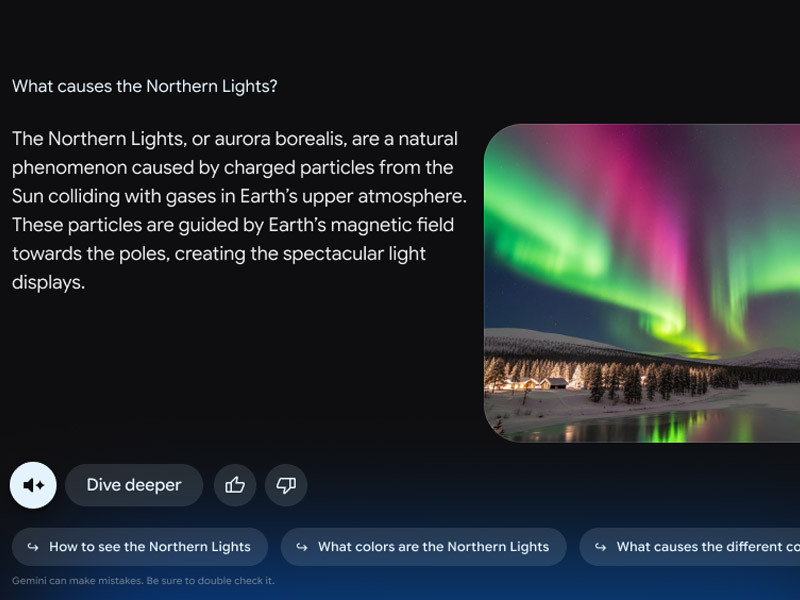Click arrow icon in 'What colors are' chip
Image resolution: width=800 pixels, height=600 pixels.
pos(302,547)
